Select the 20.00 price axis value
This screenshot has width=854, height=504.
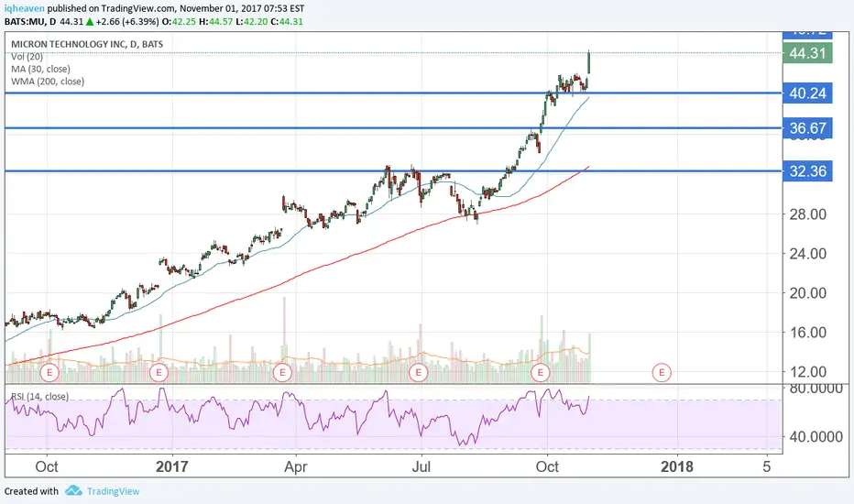click(x=808, y=293)
